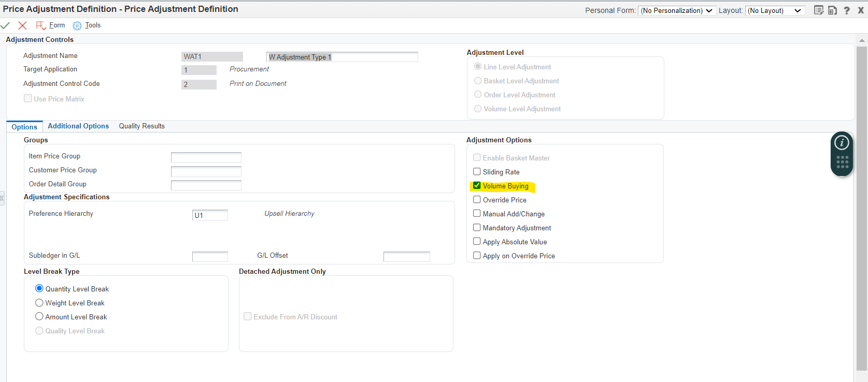This screenshot has width=868, height=382.
Task: Select Quantity Level Break radio button
Action: point(39,288)
